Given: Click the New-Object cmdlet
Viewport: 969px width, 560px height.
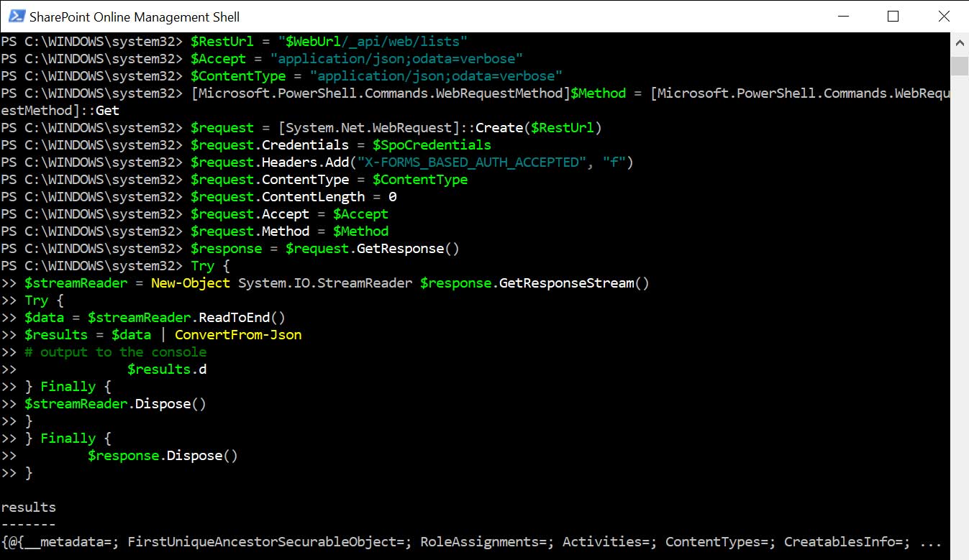Looking at the screenshot, I should (191, 283).
